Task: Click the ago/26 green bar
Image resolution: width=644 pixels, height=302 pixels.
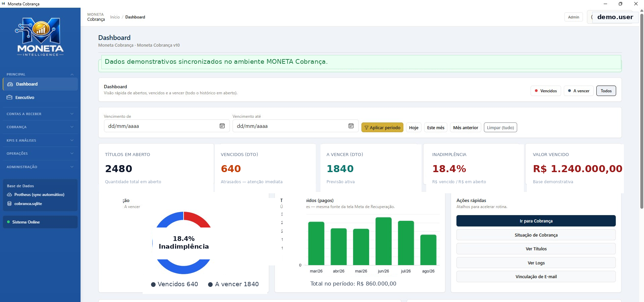Action: pyautogui.click(x=429, y=250)
